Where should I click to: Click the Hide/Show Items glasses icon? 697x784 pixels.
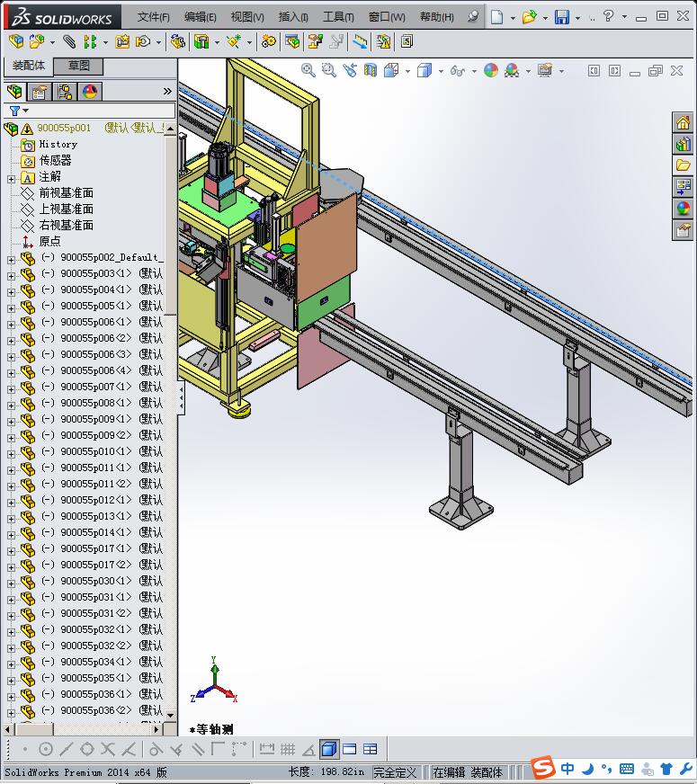click(x=458, y=70)
